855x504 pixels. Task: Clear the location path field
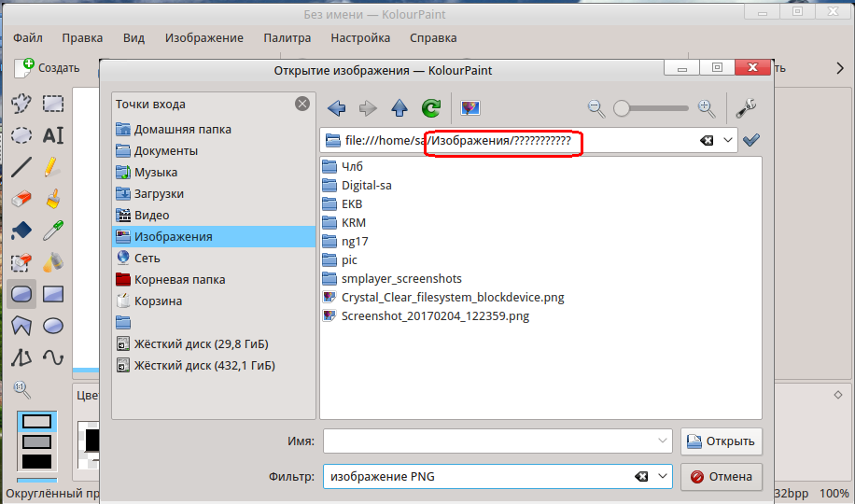click(x=707, y=141)
